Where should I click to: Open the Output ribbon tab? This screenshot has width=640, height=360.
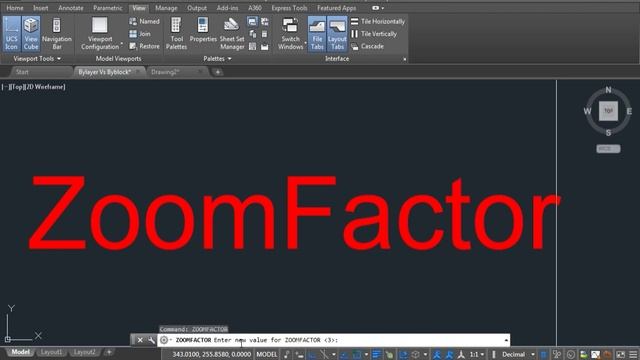pyautogui.click(x=197, y=8)
